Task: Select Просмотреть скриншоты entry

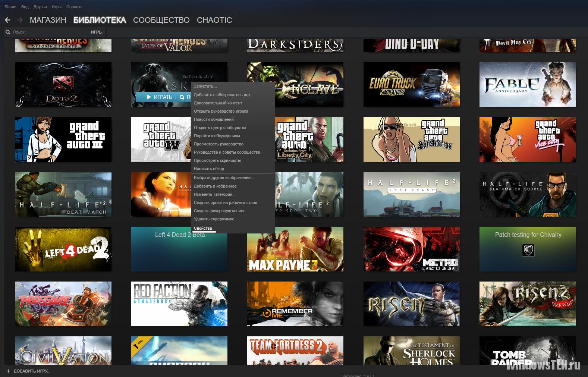Action: point(233,160)
